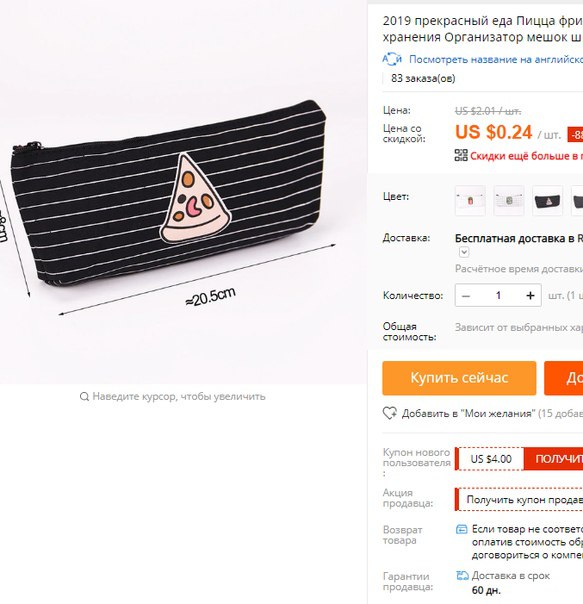Open Посмотреть название на английском link
Viewport: 583px width, 604px height.
point(496,59)
